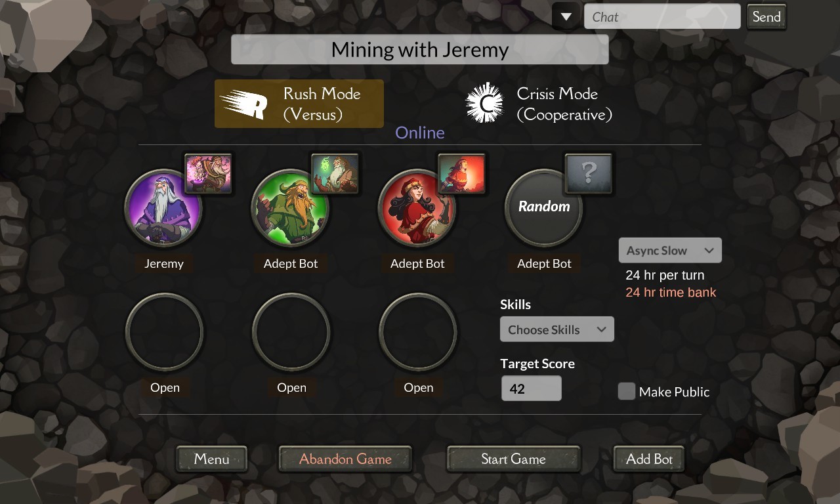Click the Start Game button
This screenshot has width=840, height=504.
tap(514, 459)
